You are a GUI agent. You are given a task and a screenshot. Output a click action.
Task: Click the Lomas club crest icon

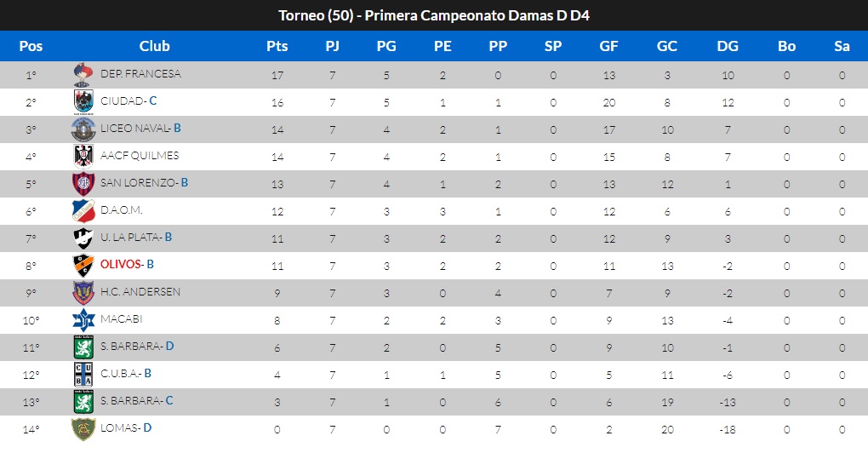[83, 429]
